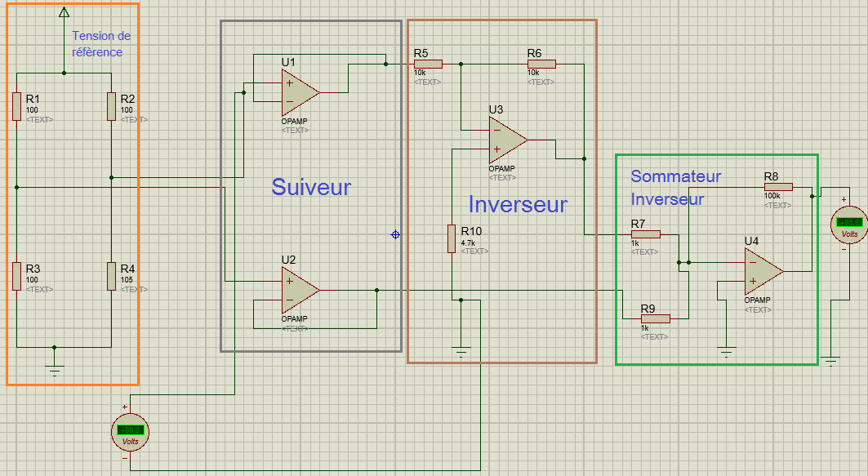Select the U4 summing op-amp
The width and height of the screenshot is (868, 476).
pos(763,271)
